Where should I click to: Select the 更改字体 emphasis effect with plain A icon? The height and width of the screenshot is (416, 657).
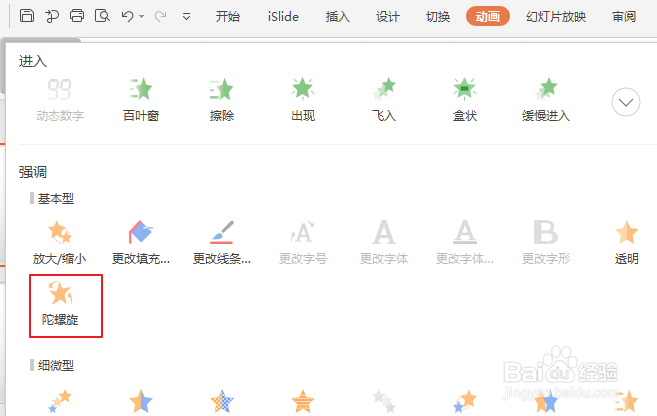click(x=384, y=243)
